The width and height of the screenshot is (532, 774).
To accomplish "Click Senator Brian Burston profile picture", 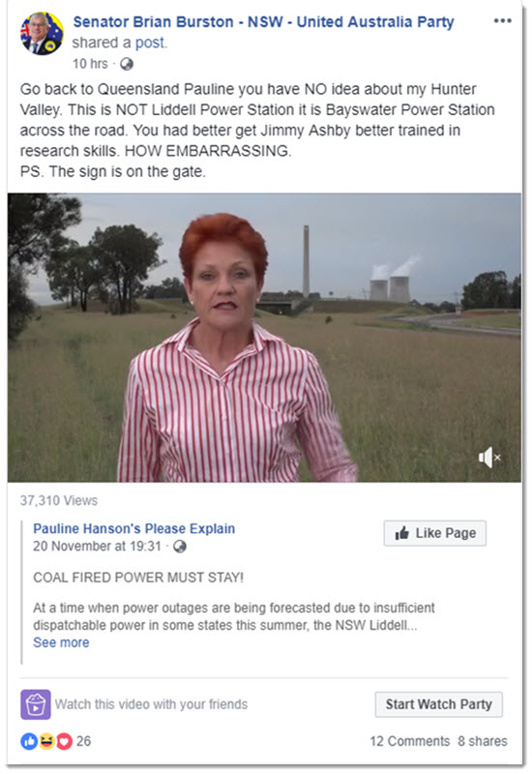I will [42, 33].
